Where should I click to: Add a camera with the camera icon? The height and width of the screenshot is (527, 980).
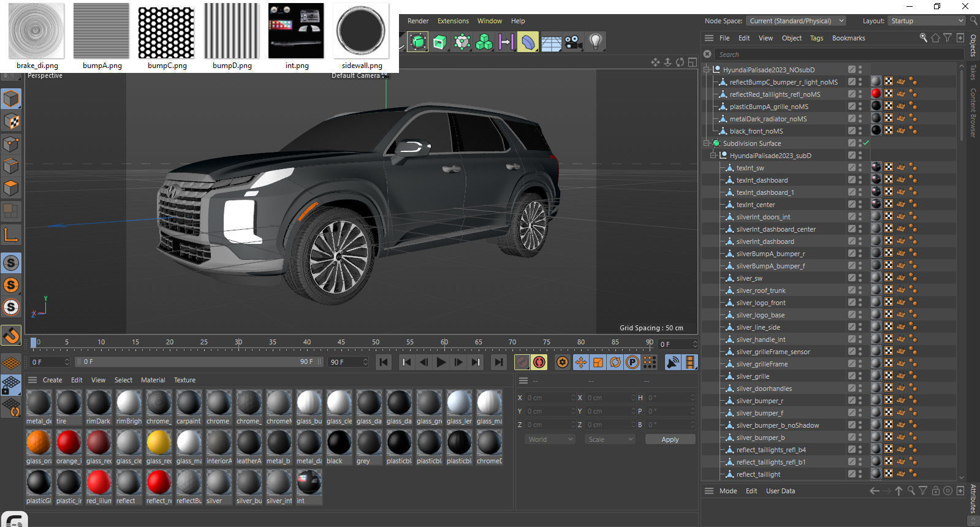point(573,42)
